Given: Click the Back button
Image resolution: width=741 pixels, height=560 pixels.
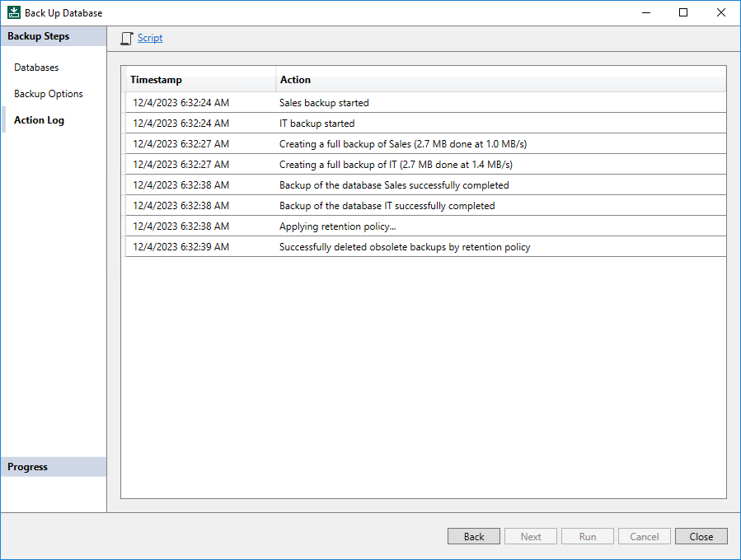Looking at the screenshot, I should pyautogui.click(x=473, y=535).
